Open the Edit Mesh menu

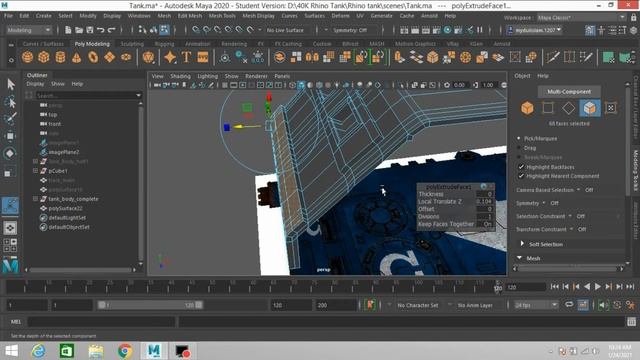(189, 16)
